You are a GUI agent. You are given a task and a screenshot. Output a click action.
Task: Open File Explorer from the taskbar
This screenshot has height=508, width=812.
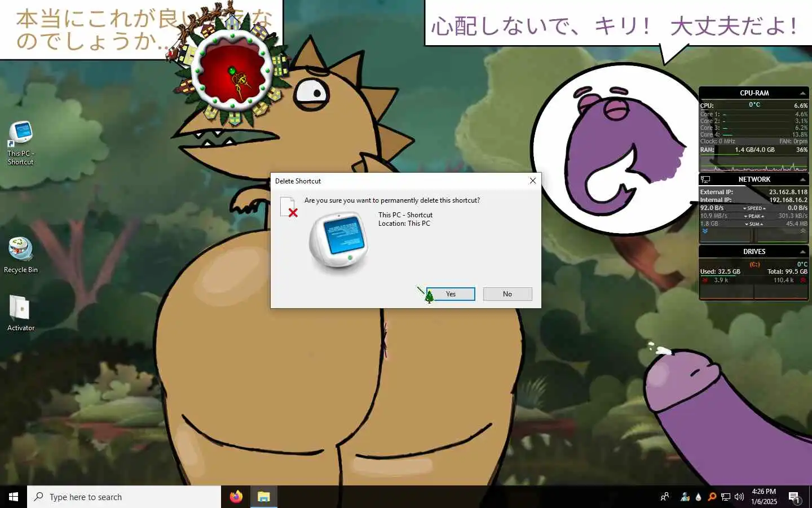(x=264, y=497)
